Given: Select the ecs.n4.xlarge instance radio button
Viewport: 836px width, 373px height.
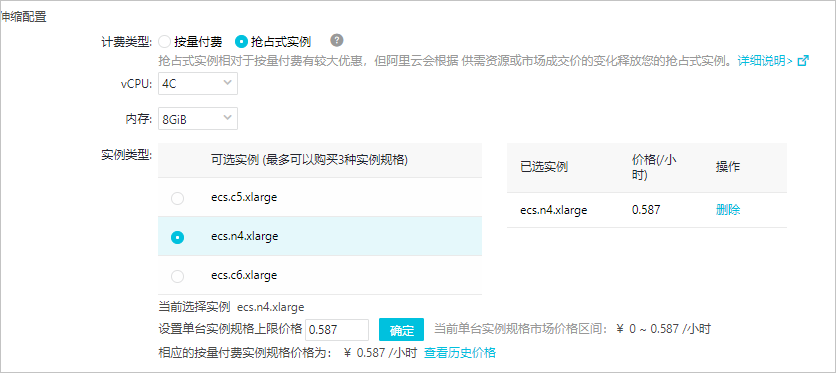Looking at the screenshot, I should [178, 237].
